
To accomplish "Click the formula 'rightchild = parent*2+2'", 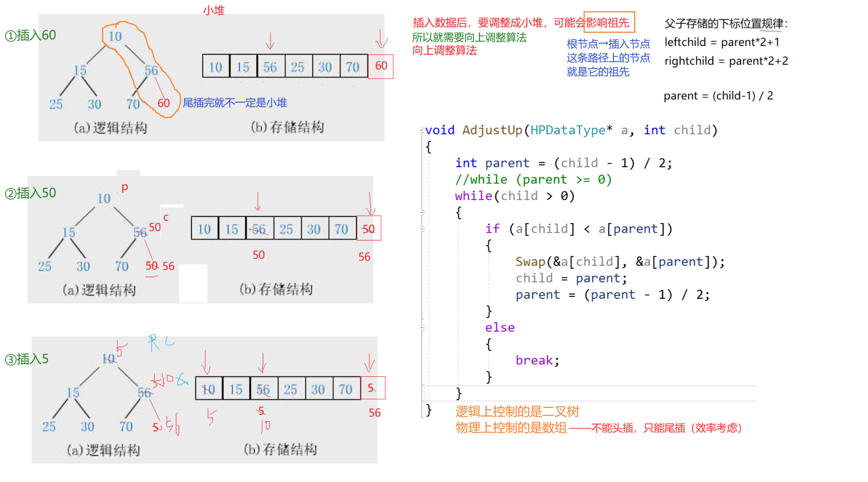I will tap(726, 61).
